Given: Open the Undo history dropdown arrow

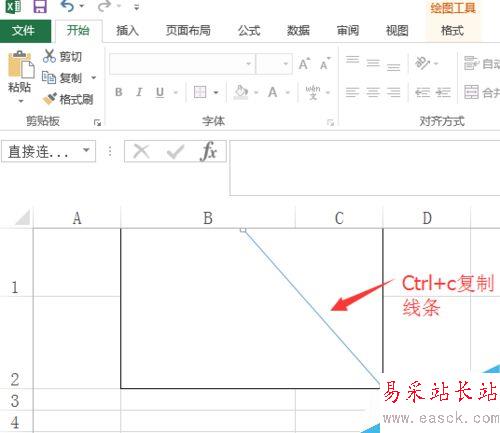Looking at the screenshot, I should [82, 6].
